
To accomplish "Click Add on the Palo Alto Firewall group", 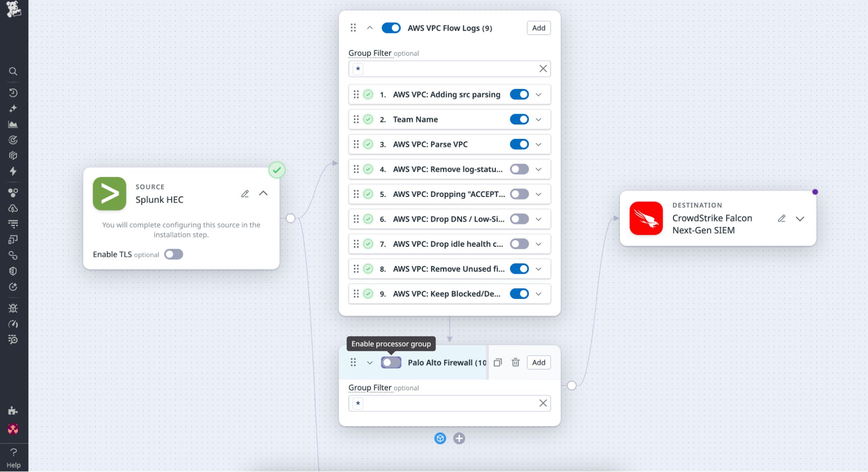I will [538, 362].
